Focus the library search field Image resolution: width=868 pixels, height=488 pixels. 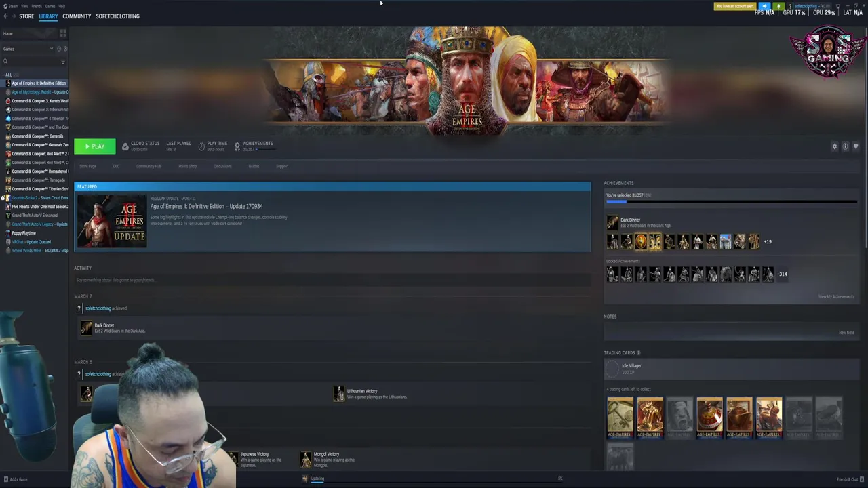31,62
